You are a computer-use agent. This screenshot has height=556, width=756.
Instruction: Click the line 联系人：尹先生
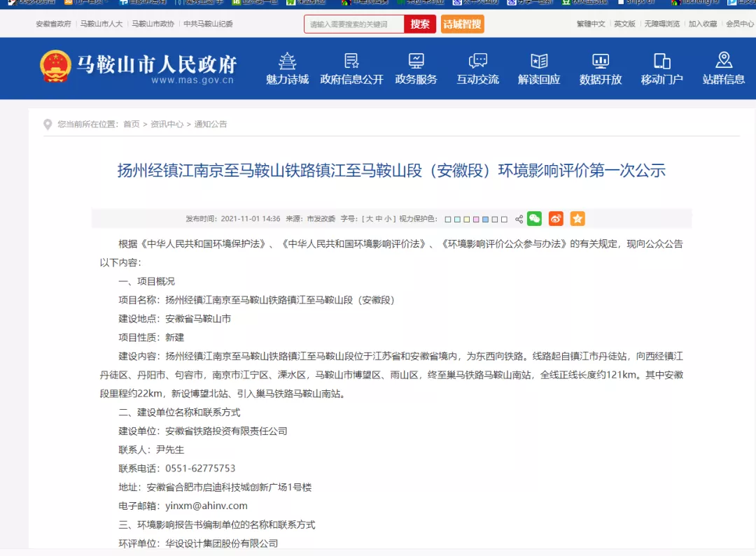click(151, 450)
